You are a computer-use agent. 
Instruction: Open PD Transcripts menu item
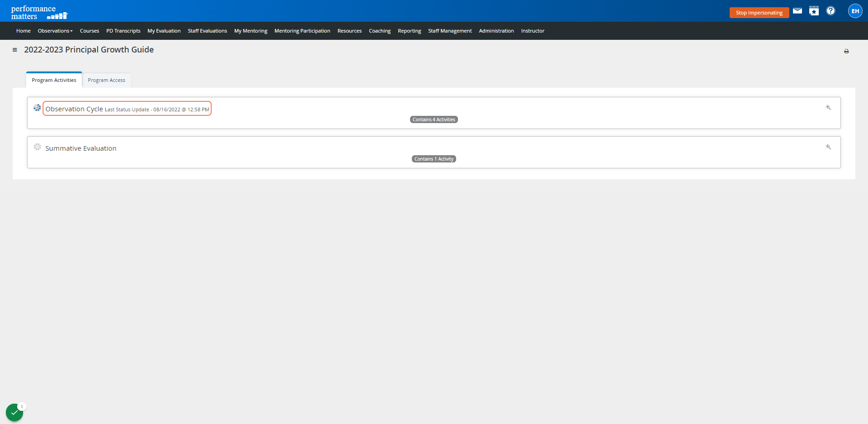pos(123,31)
